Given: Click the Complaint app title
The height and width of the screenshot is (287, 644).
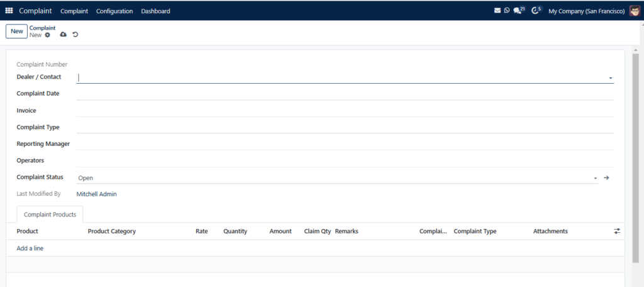Looking at the screenshot, I should (x=35, y=11).
